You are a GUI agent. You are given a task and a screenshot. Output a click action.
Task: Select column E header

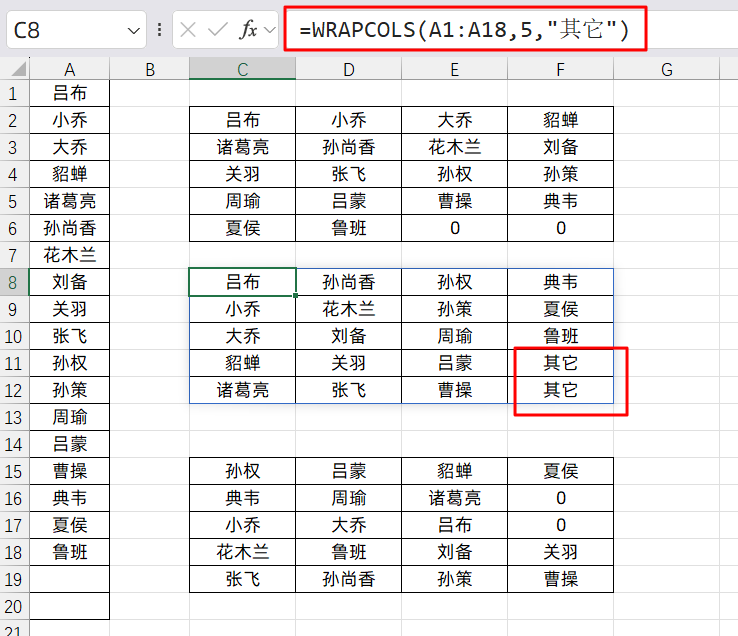pos(454,70)
